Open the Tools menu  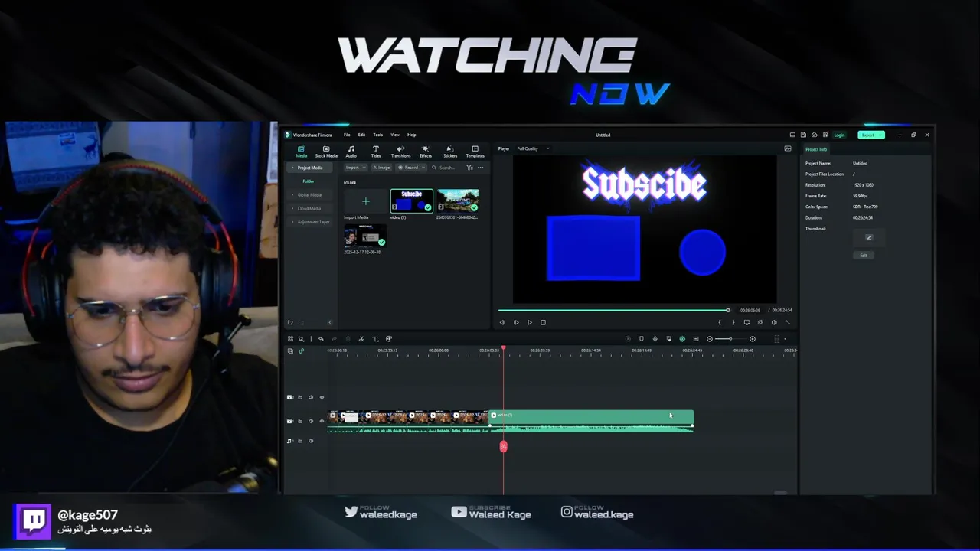377,135
